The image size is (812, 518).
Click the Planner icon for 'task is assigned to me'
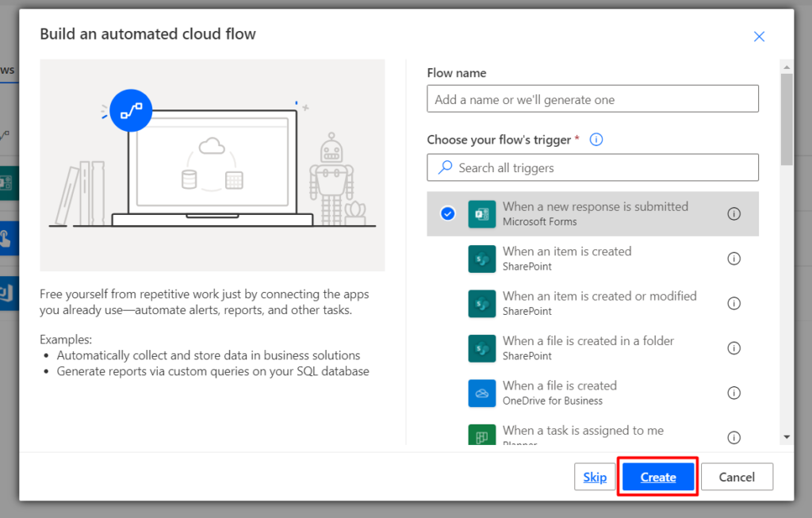[x=481, y=436]
